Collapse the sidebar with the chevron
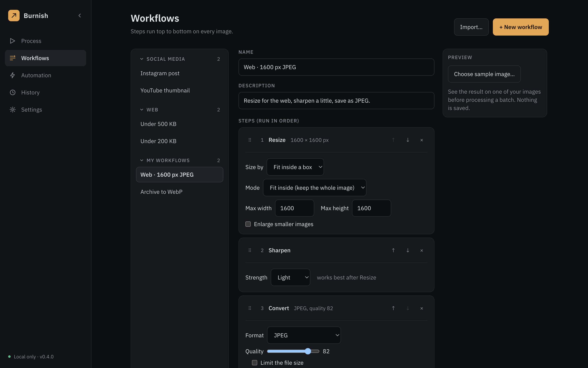Image resolution: width=588 pixels, height=368 pixels. 80,16
